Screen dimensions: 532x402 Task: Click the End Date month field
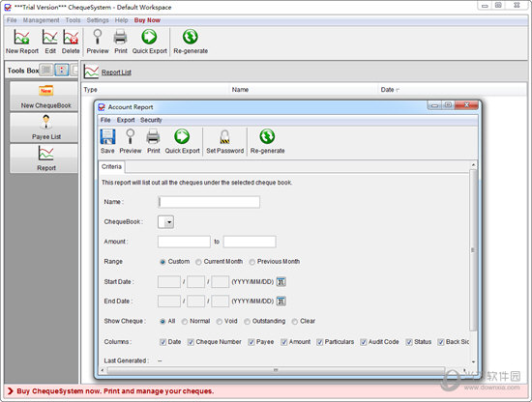[195, 301]
